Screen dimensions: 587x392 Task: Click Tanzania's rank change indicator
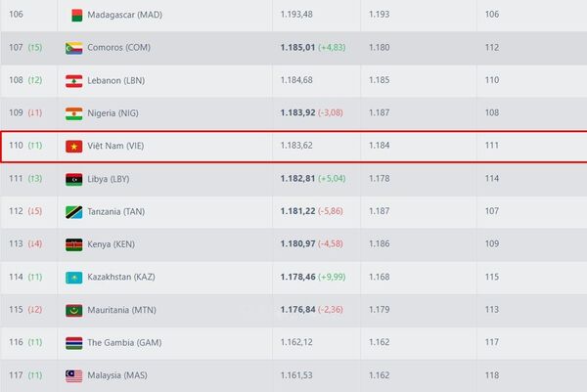35,211
